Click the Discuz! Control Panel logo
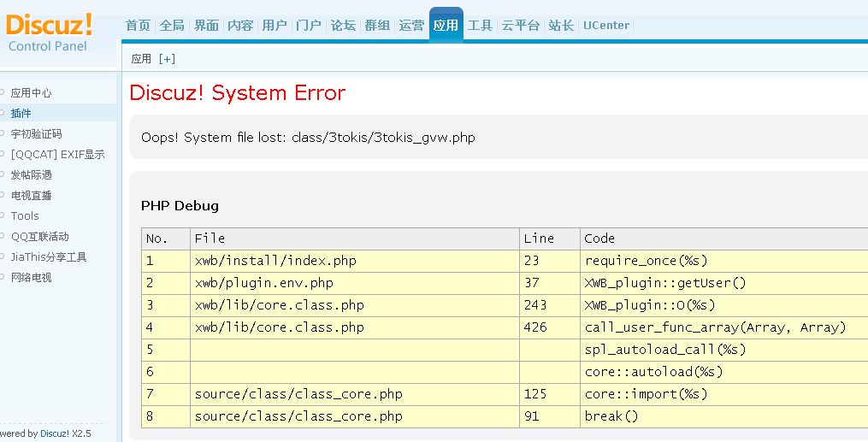Screen dimensions: 868x442 (x=49, y=33)
